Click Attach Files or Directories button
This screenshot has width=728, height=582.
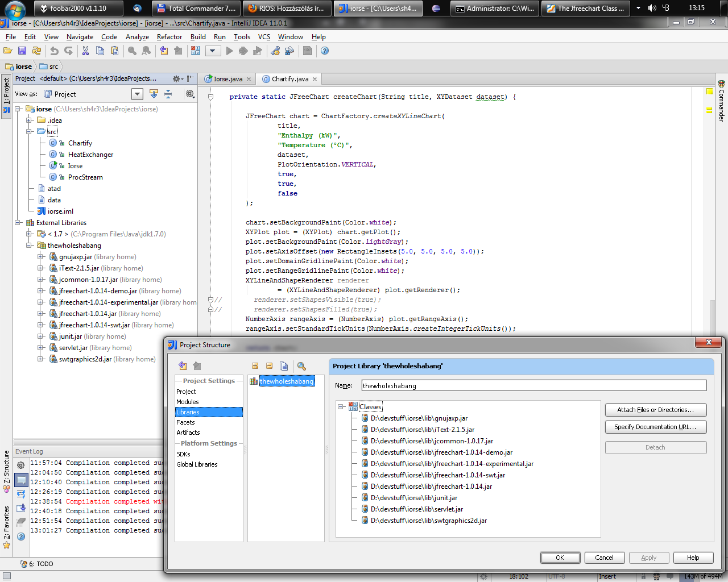656,410
